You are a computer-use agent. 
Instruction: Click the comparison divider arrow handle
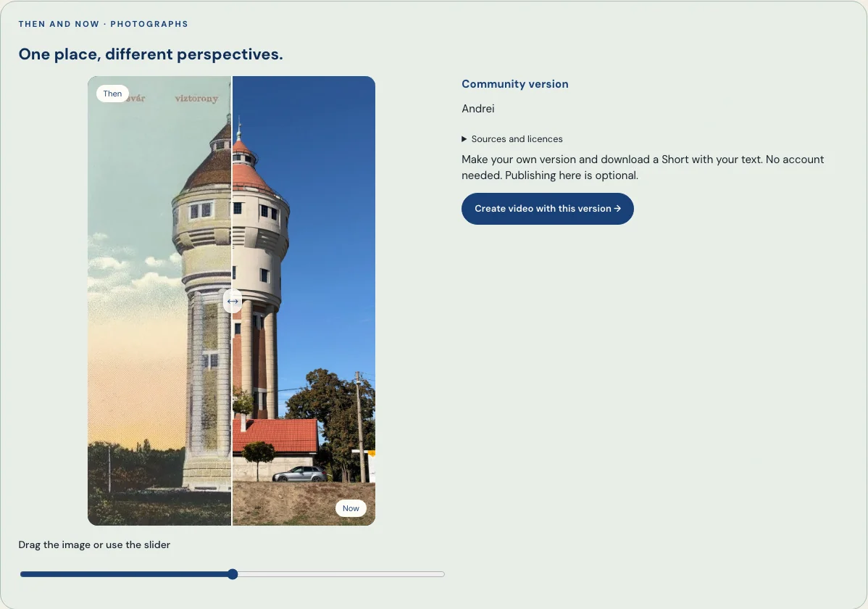[x=233, y=302]
